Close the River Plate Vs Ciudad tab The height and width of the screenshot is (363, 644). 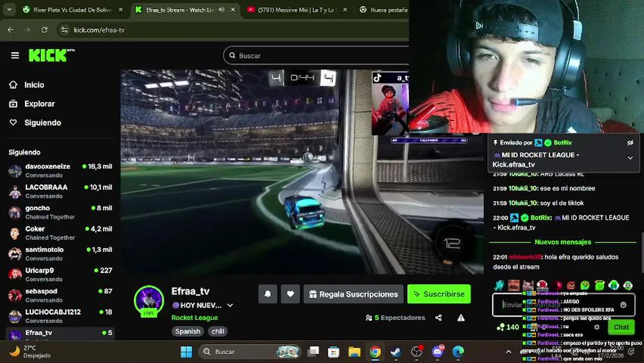[120, 10]
